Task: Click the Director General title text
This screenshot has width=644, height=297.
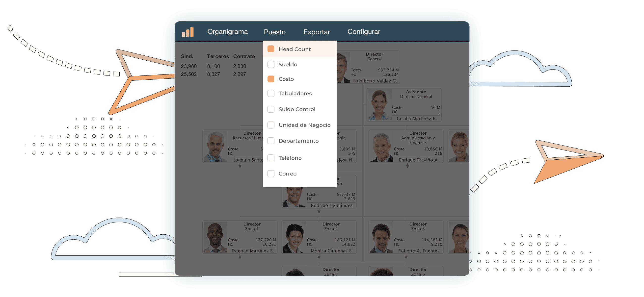Action: [x=374, y=57]
